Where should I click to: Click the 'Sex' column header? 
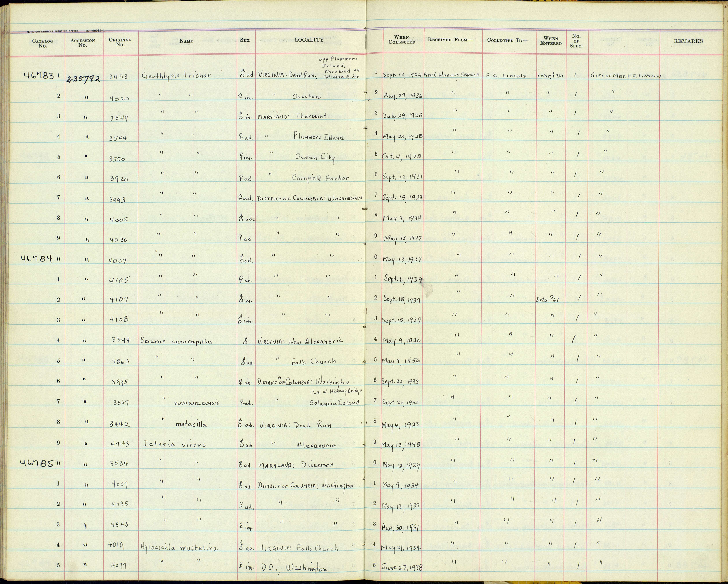pyautogui.click(x=245, y=40)
